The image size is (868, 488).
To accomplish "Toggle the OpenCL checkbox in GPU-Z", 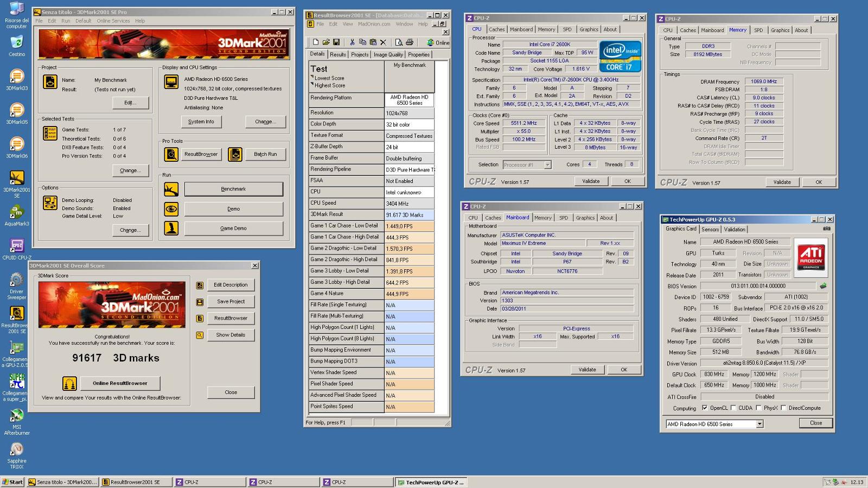I will click(x=705, y=408).
